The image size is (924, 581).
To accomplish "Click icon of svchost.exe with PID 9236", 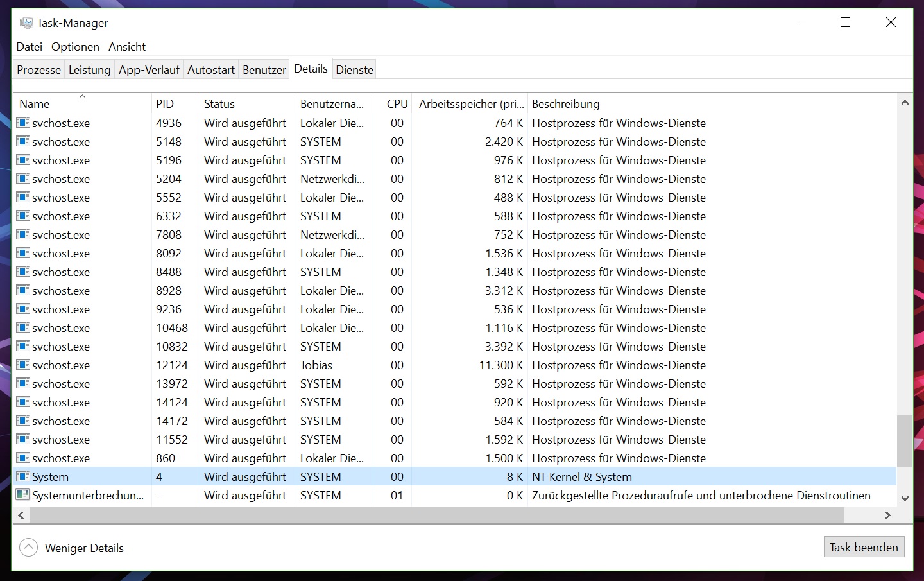I will point(23,309).
